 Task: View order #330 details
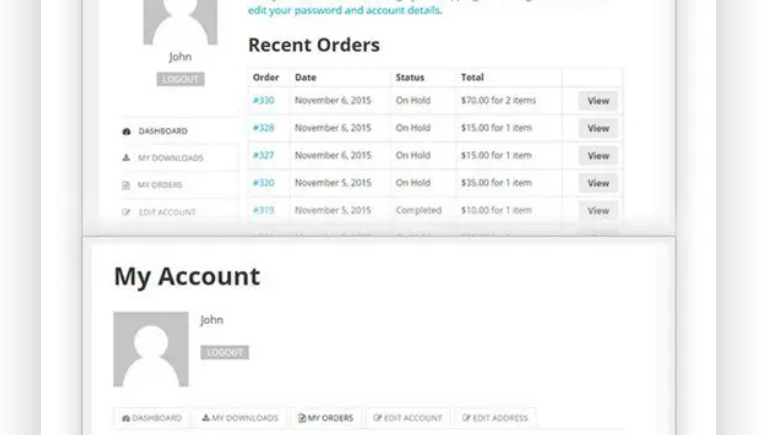[x=598, y=101]
